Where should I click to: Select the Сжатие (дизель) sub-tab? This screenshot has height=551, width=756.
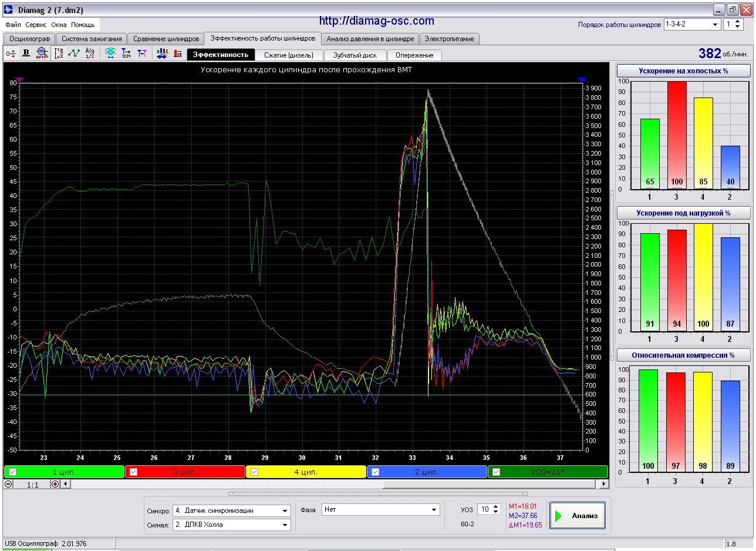289,55
